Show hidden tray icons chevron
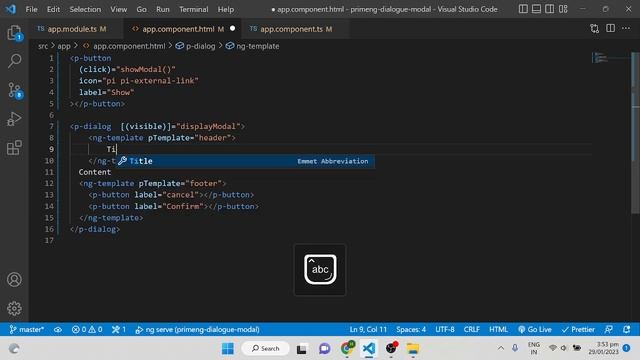The height and width of the screenshot is (360, 640). click(x=501, y=348)
